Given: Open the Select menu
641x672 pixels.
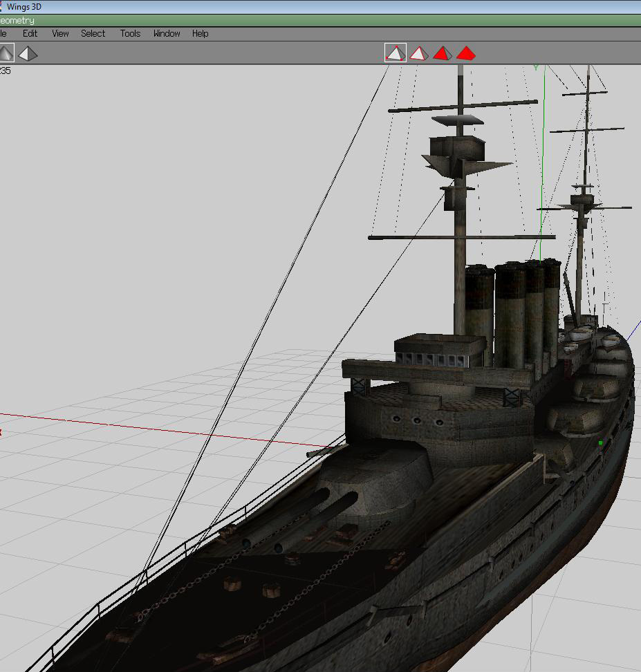Looking at the screenshot, I should click(x=93, y=33).
